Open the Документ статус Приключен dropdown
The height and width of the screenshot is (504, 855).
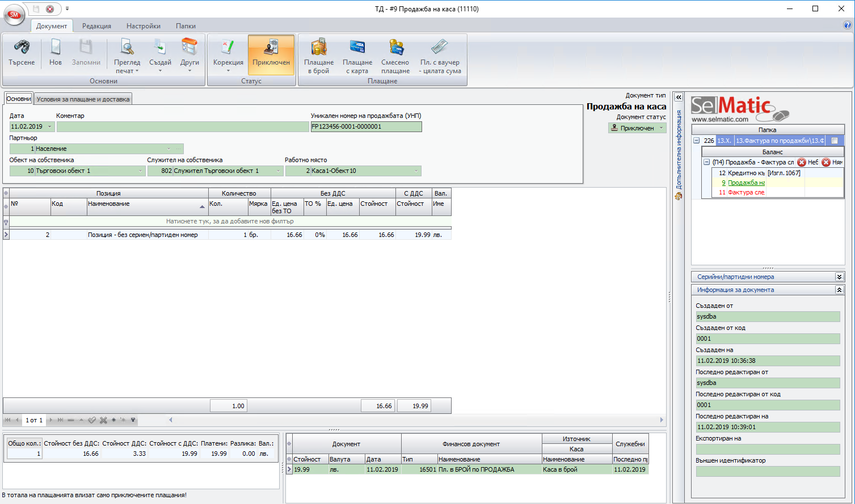click(661, 128)
